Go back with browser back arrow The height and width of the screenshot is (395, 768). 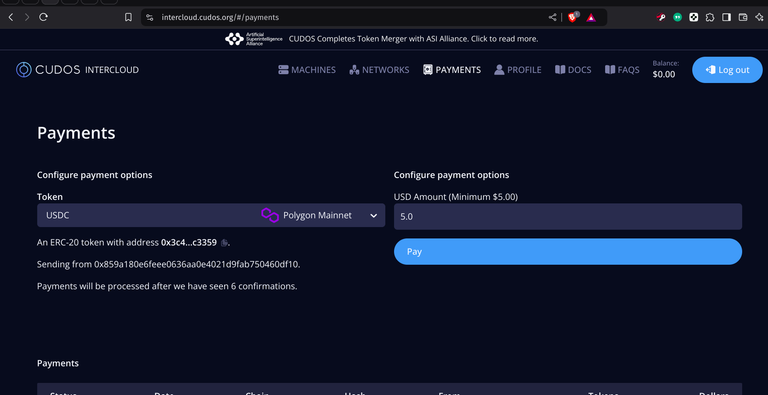pyautogui.click(x=11, y=17)
